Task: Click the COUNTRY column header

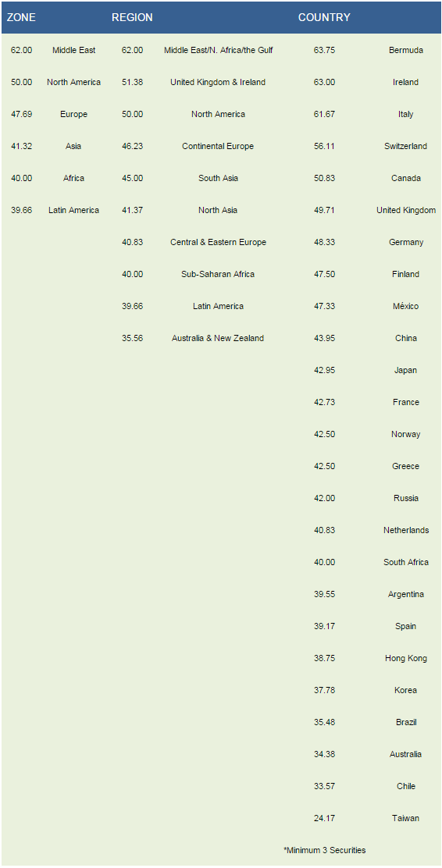Action: 324,17
